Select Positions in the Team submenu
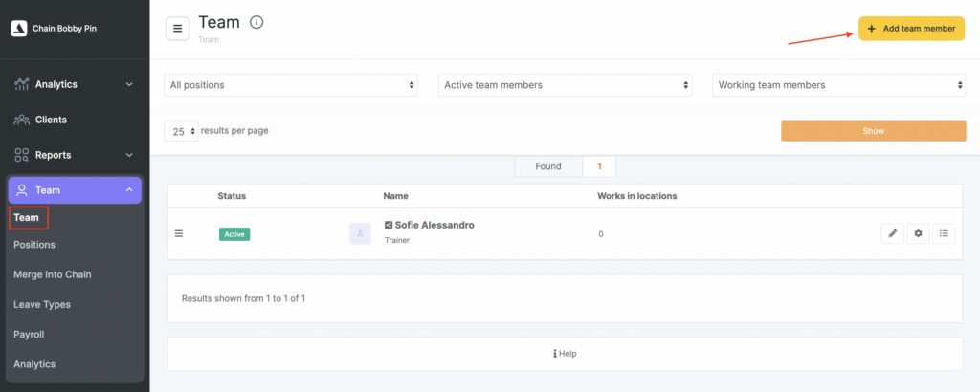980x392 pixels. tap(34, 245)
